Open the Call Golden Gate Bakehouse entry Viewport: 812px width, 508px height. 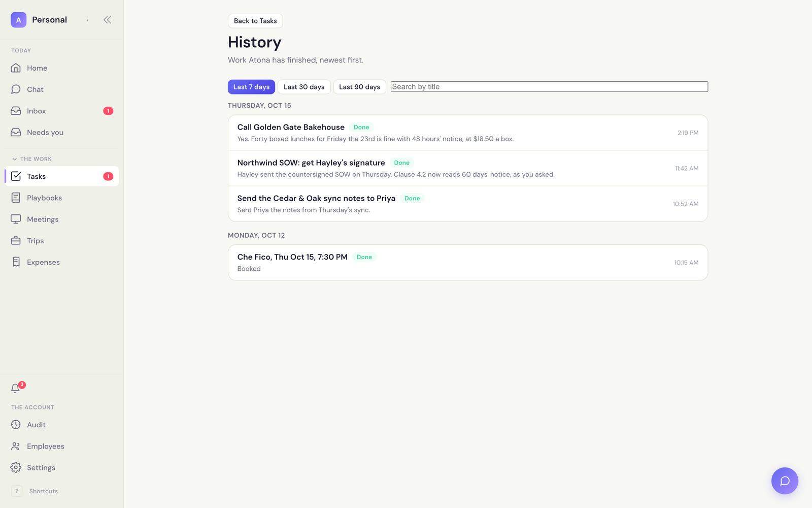[x=468, y=133]
